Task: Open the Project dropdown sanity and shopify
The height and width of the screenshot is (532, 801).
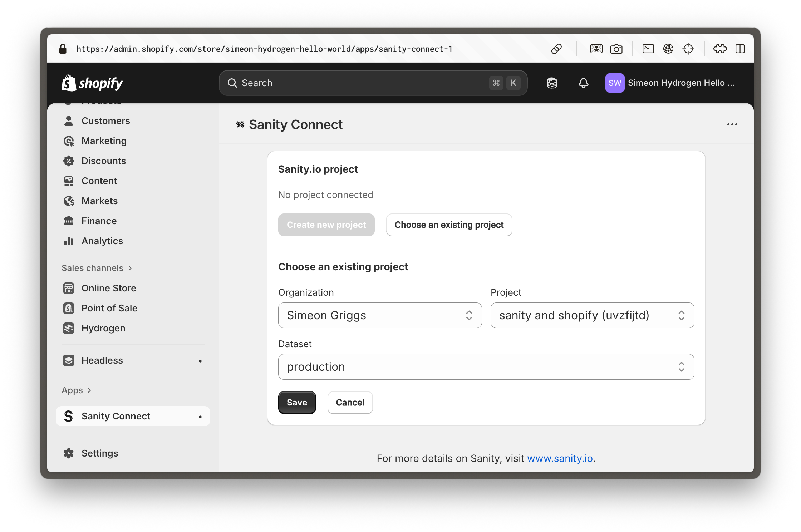Action: coord(592,315)
